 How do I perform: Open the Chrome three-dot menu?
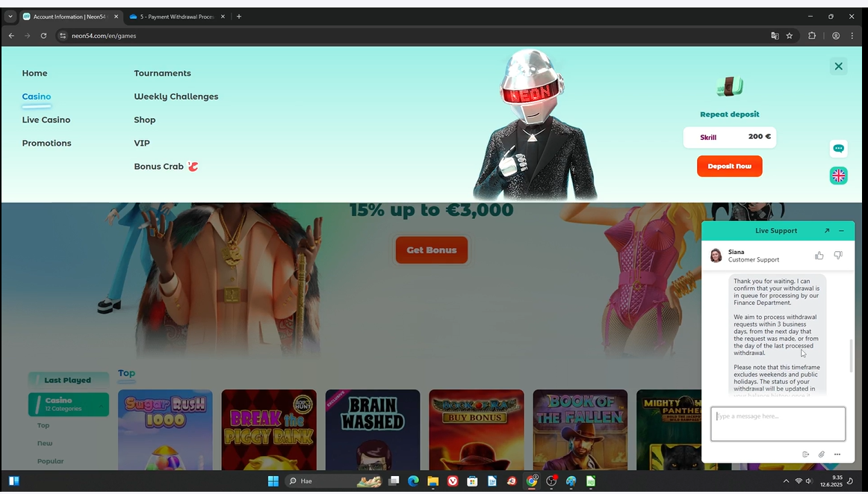tap(852, 35)
